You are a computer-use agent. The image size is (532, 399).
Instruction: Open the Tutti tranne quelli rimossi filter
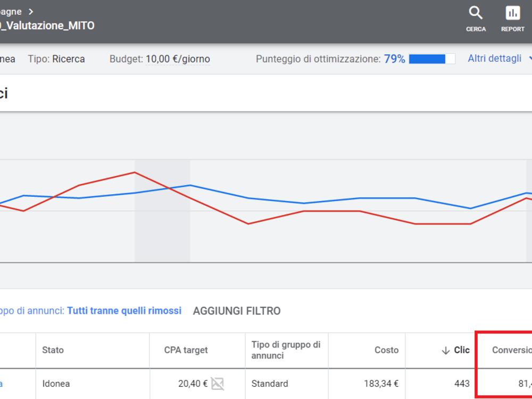click(124, 311)
